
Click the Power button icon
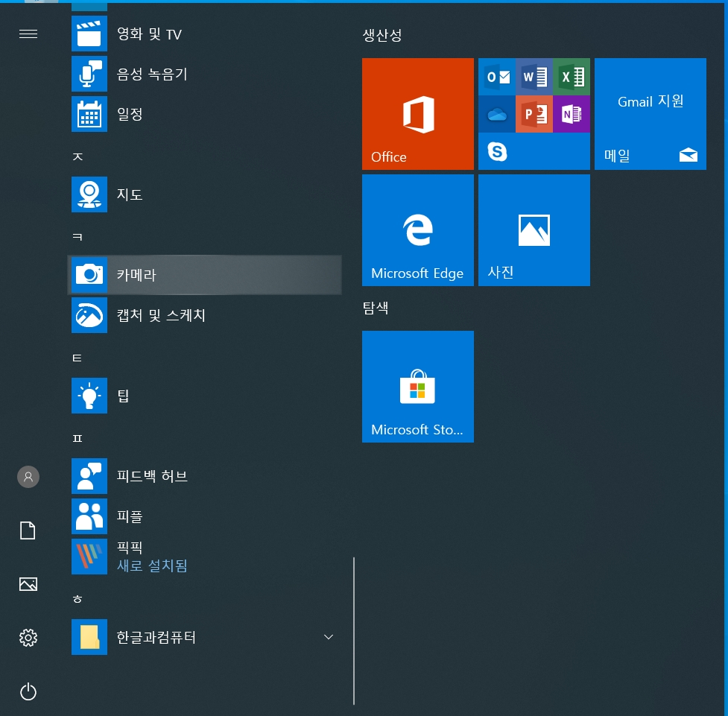[28, 691]
